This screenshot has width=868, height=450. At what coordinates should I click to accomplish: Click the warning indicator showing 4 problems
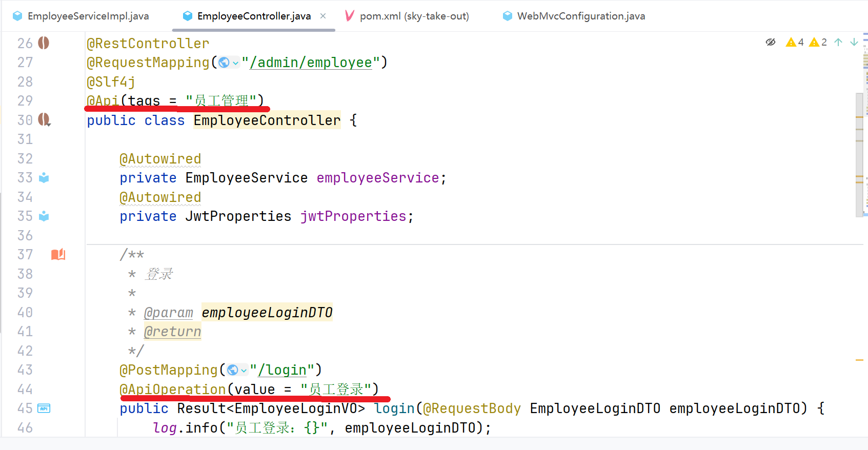pyautogui.click(x=795, y=42)
